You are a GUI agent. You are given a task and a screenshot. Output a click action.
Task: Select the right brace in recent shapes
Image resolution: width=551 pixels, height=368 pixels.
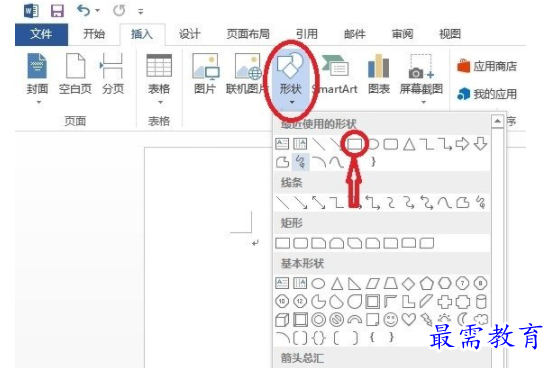373,162
